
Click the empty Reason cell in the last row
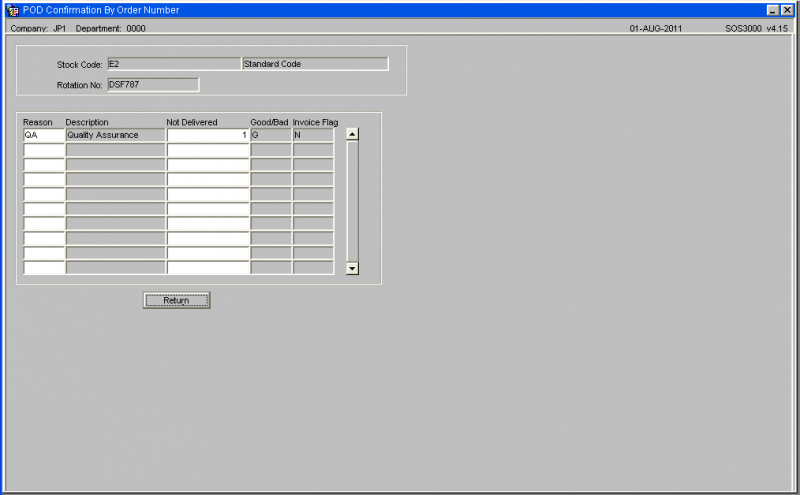pos(44,267)
